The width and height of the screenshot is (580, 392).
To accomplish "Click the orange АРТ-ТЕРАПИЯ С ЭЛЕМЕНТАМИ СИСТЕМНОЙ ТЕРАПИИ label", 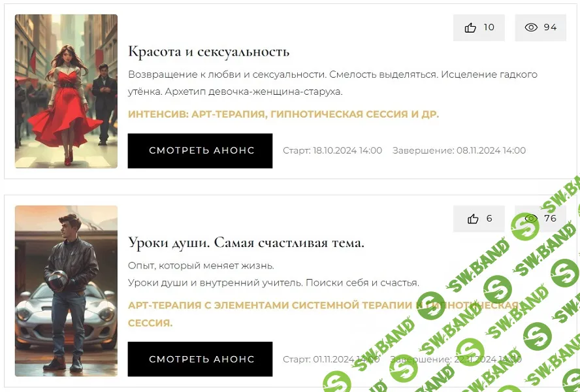I will pyautogui.click(x=271, y=306).
